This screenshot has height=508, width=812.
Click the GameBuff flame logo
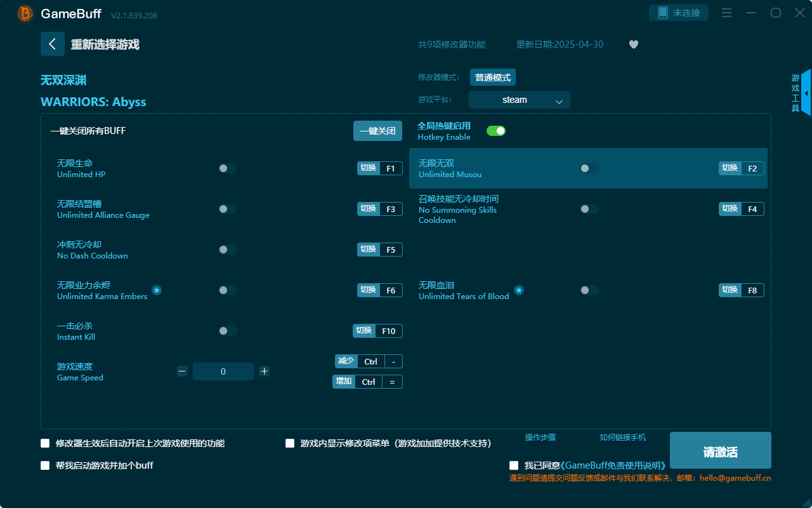click(25, 13)
